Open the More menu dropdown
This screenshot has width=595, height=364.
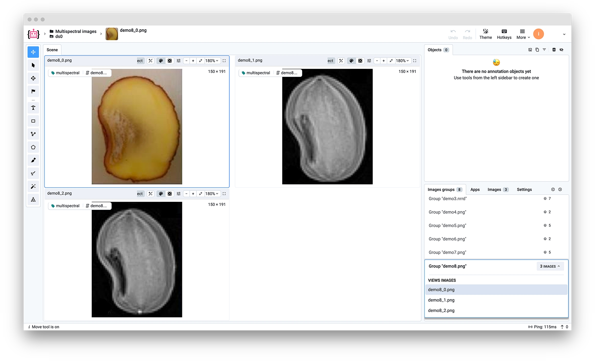pyautogui.click(x=523, y=34)
